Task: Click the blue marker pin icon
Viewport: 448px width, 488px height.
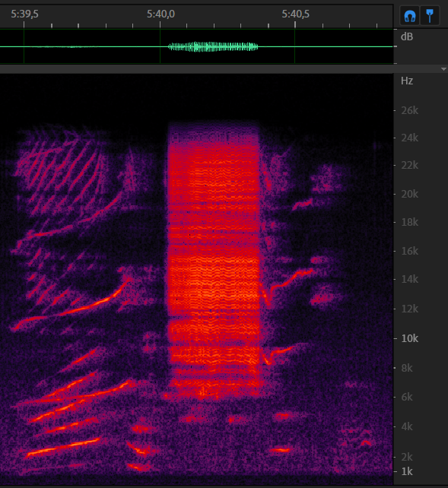Action: click(x=430, y=15)
